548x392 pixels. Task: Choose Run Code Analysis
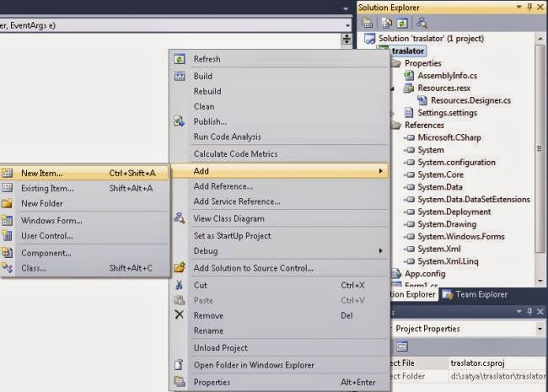227,137
